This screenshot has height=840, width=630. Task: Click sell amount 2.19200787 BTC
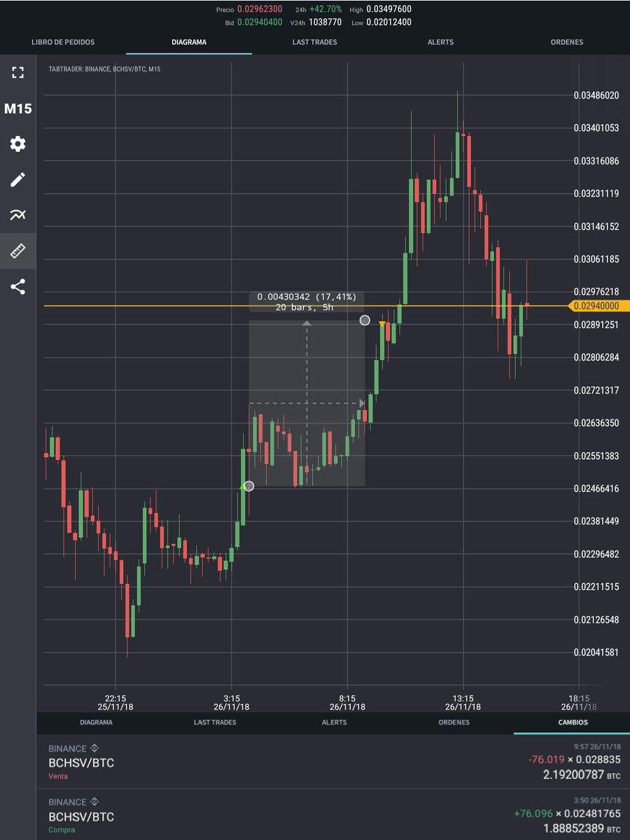(582, 775)
